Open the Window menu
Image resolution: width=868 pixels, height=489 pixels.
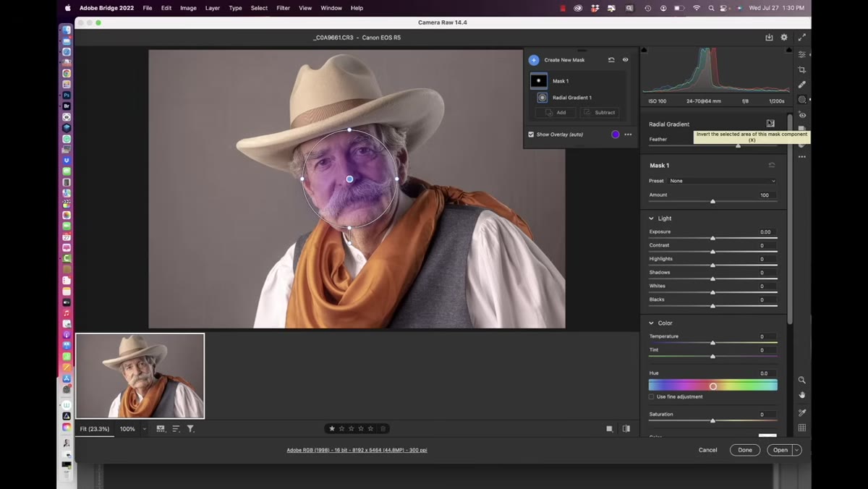click(x=331, y=8)
